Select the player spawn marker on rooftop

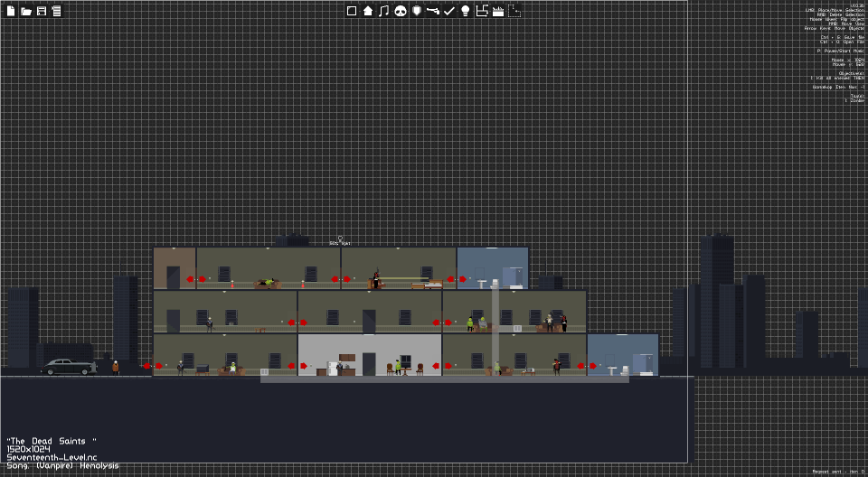pyautogui.click(x=340, y=240)
